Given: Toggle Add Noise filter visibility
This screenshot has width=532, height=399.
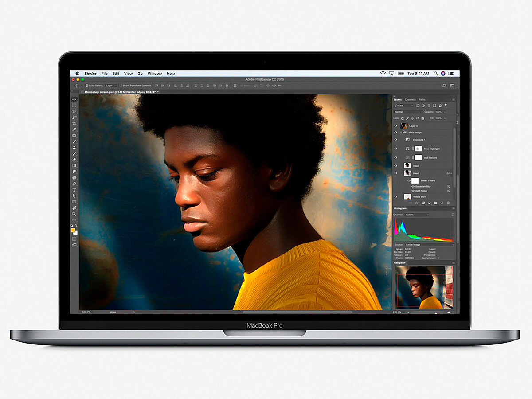Looking at the screenshot, I should coord(413,191).
